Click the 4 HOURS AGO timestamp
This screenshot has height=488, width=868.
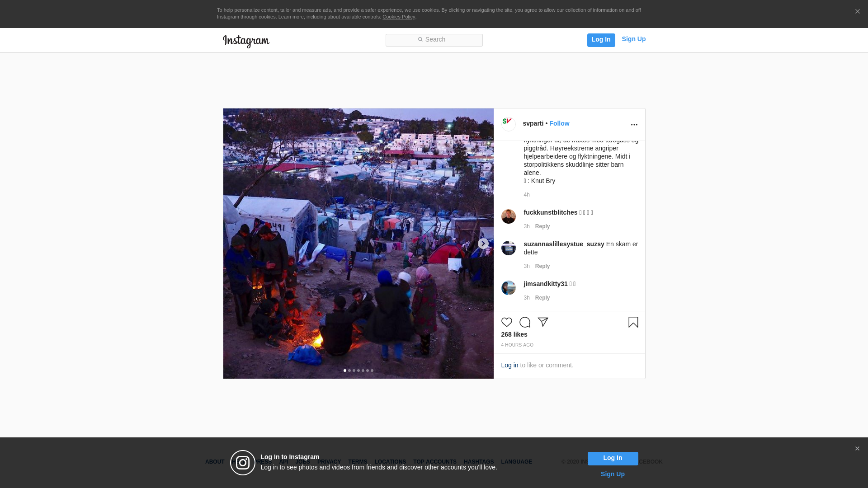point(517,345)
